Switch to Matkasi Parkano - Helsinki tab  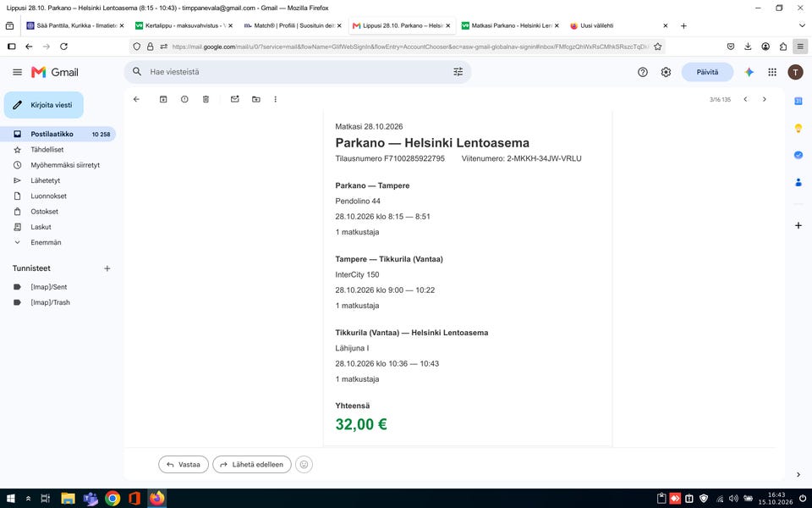coord(510,25)
